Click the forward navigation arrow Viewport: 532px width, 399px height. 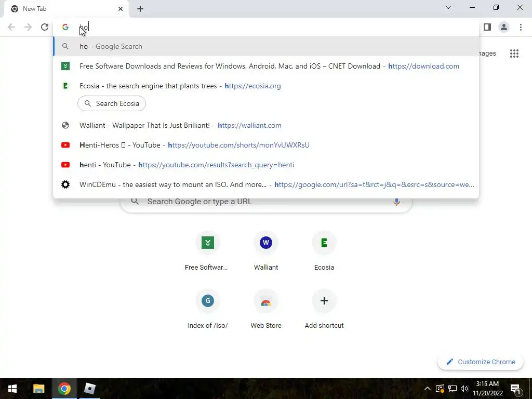pyautogui.click(x=28, y=27)
